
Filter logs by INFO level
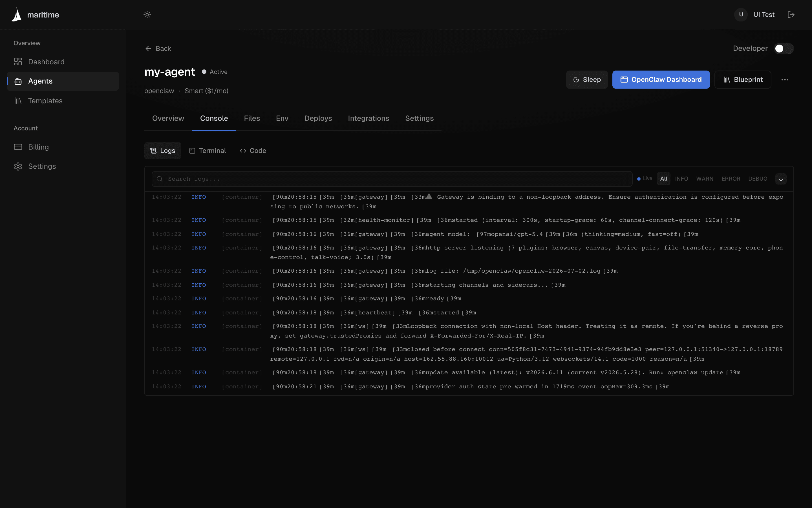(x=681, y=179)
